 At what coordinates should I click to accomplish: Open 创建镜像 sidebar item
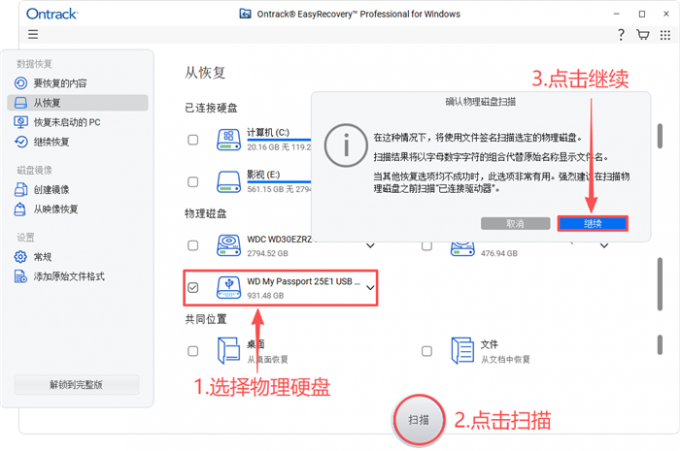click(78, 190)
